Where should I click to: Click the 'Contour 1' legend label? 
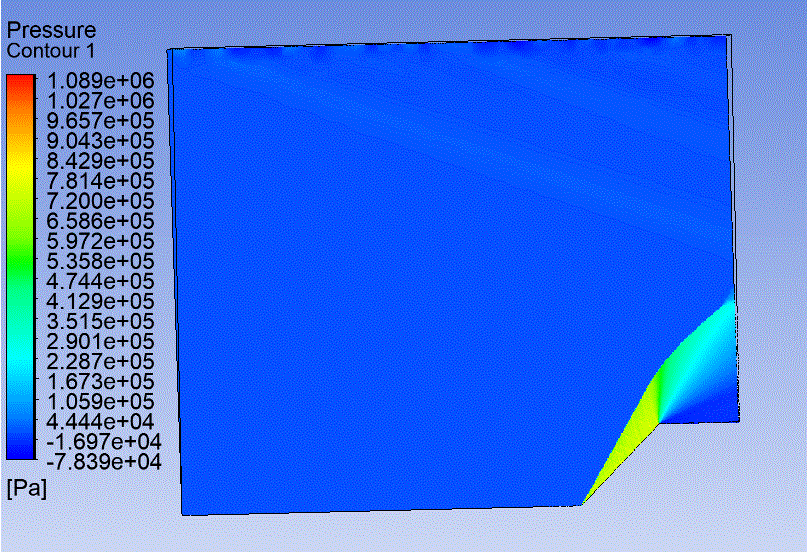pyautogui.click(x=50, y=50)
